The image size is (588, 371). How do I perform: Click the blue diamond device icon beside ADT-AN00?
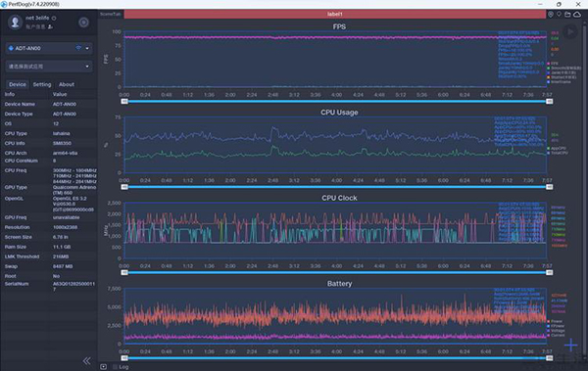coord(11,48)
